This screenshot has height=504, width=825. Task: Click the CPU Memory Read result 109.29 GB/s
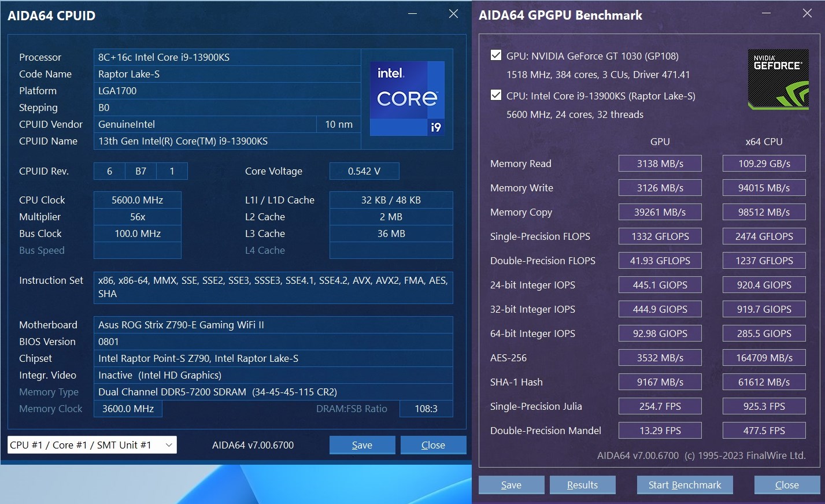point(764,164)
